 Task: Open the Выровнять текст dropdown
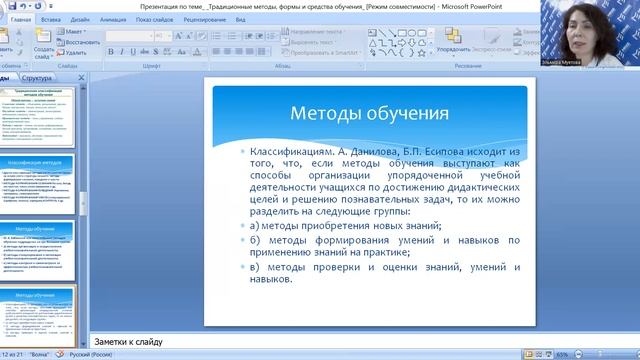coord(309,42)
